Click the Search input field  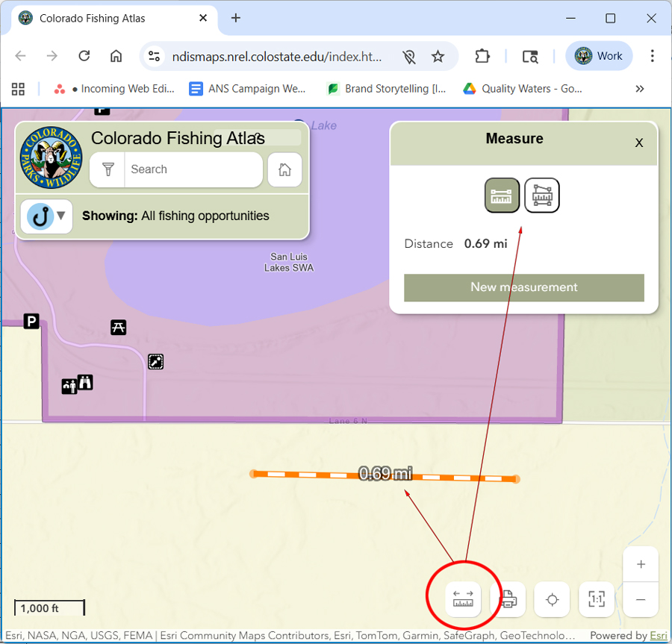pos(193,169)
